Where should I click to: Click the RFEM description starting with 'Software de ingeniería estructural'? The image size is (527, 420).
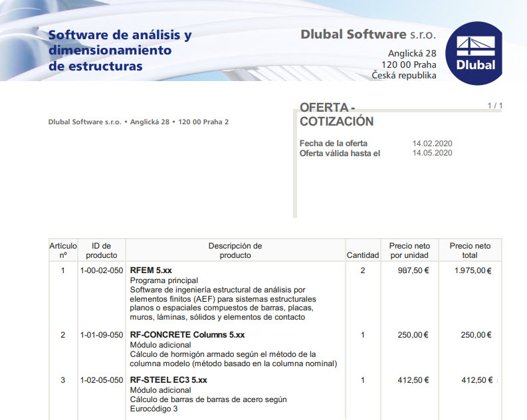[223, 304]
